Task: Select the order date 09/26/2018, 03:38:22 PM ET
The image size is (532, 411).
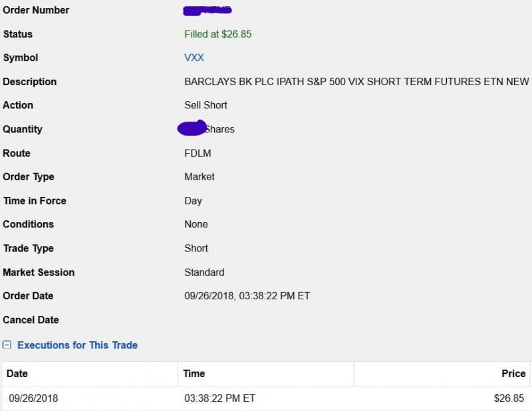Action: [247, 296]
